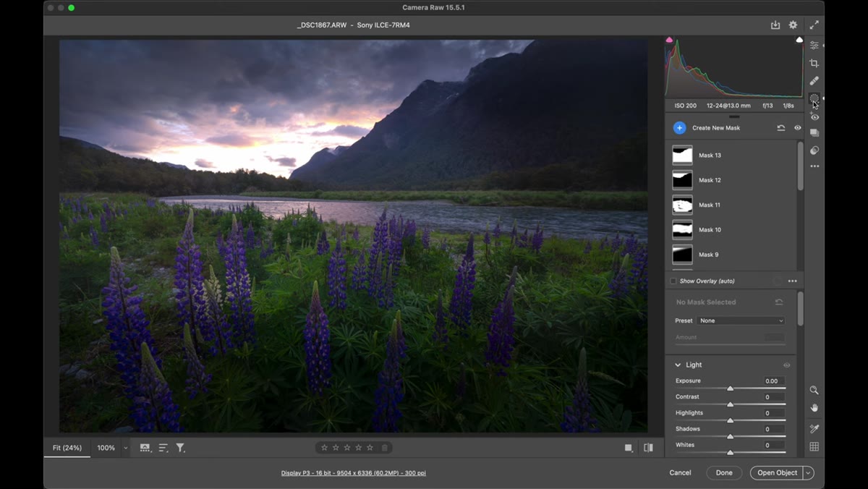Click the Done button
The image size is (868, 489).
(x=724, y=472)
